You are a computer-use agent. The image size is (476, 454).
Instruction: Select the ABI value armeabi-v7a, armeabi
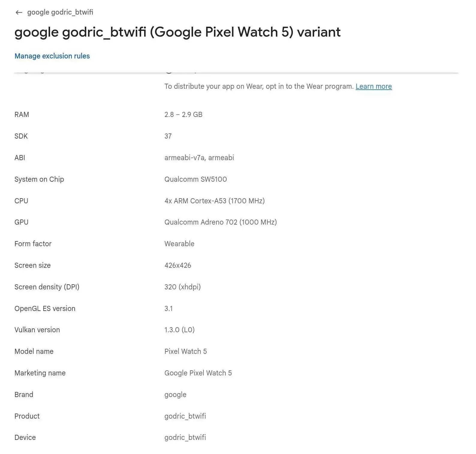tap(199, 158)
